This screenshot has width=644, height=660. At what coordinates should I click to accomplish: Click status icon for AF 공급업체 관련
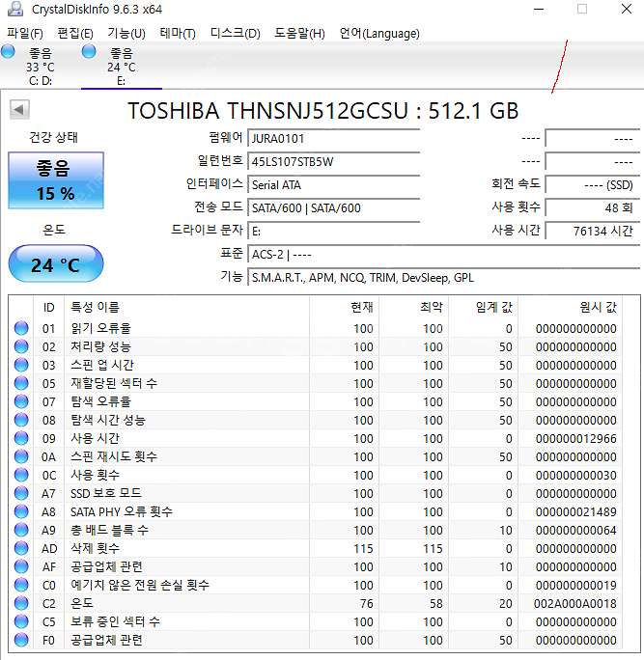pyautogui.click(x=21, y=566)
